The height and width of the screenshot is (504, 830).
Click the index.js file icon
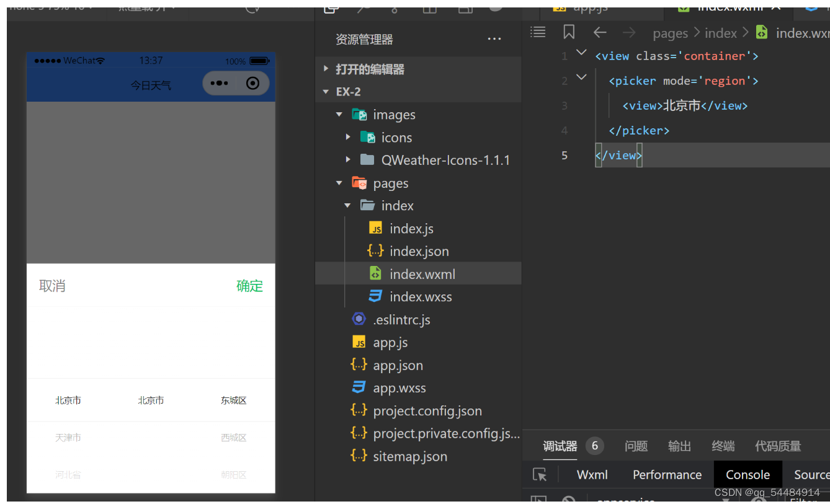tap(375, 228)
